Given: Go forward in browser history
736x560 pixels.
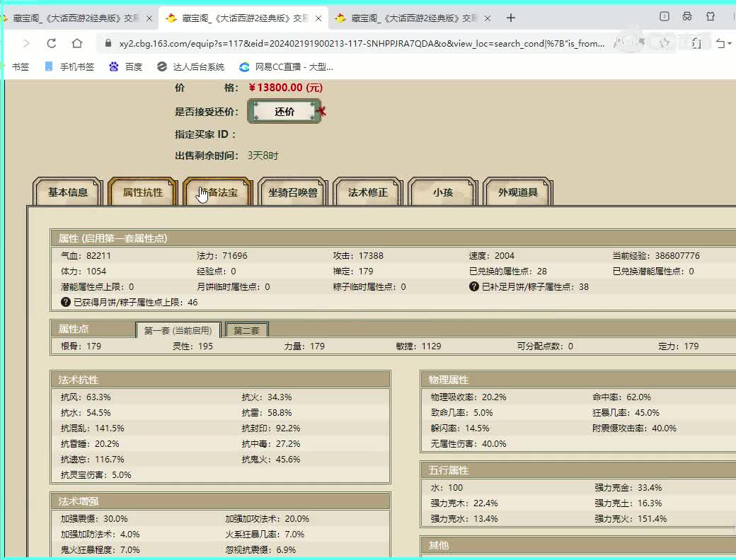Looking at the screenshot, I should [26, 44].
